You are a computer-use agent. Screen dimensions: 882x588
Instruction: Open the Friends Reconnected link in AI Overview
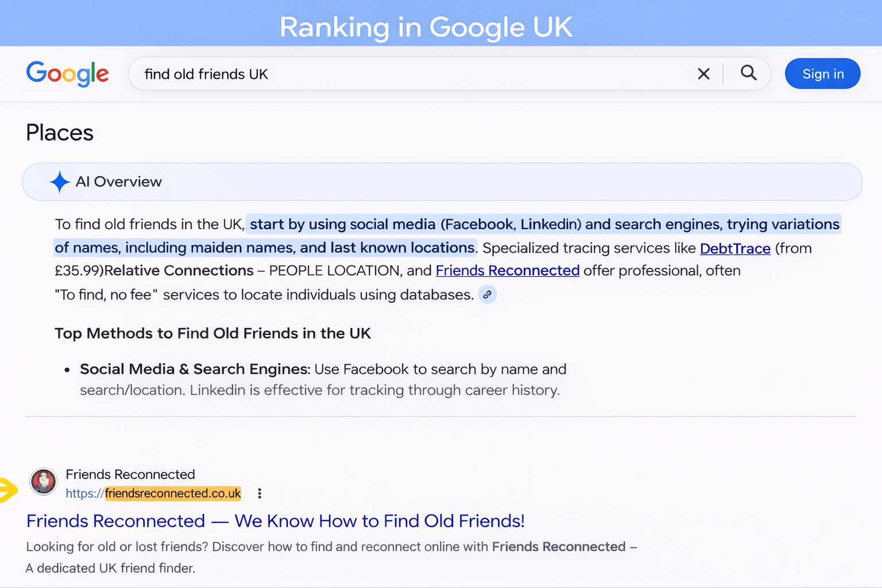507,270
